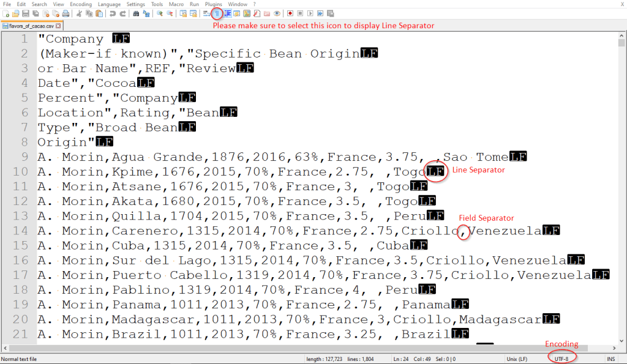
Task: Open the Encoding menu
Action: coord(80,4)
